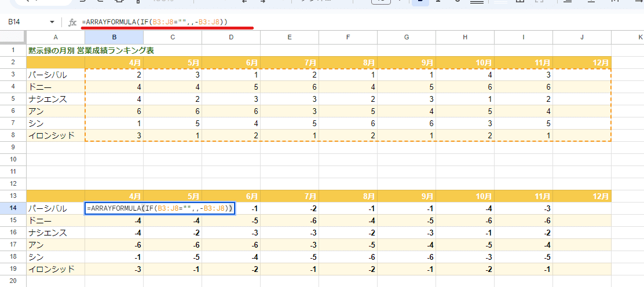Select row 16 header
The height and width of the screenshot is (287, 644).
click(13, 233)
